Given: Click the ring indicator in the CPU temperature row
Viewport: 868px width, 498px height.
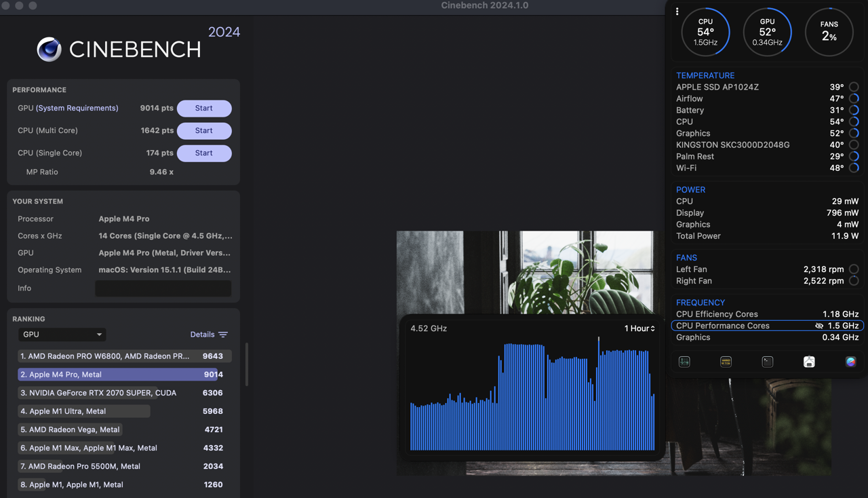Looking at the screenshot, I should pos(854,121).
